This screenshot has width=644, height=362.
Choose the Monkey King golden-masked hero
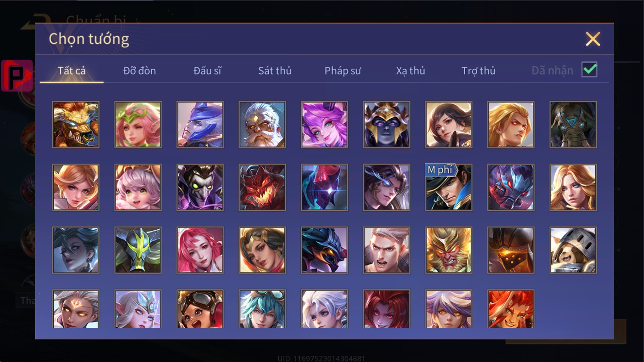click(x=449, y=250)
